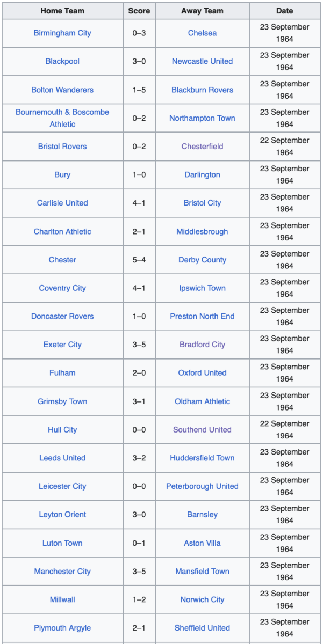Click the Plymouth Argyle link
323x644 pixels.
tap(62, 628)
